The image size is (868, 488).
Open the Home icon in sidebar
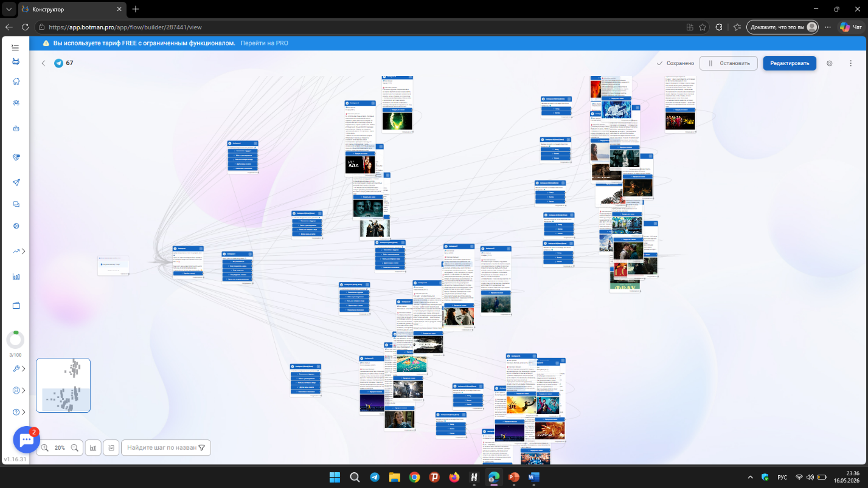[x=16, y=81]
